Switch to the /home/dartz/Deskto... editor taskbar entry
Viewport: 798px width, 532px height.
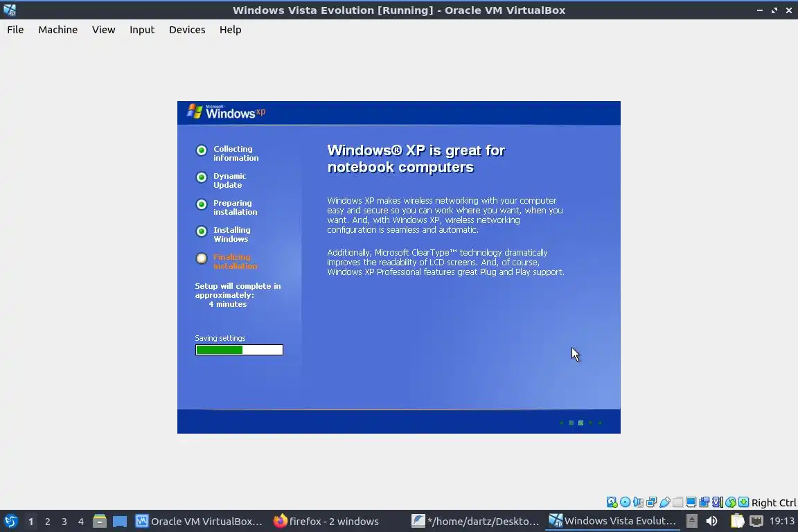pyautogui.click(x=475, y=522)
